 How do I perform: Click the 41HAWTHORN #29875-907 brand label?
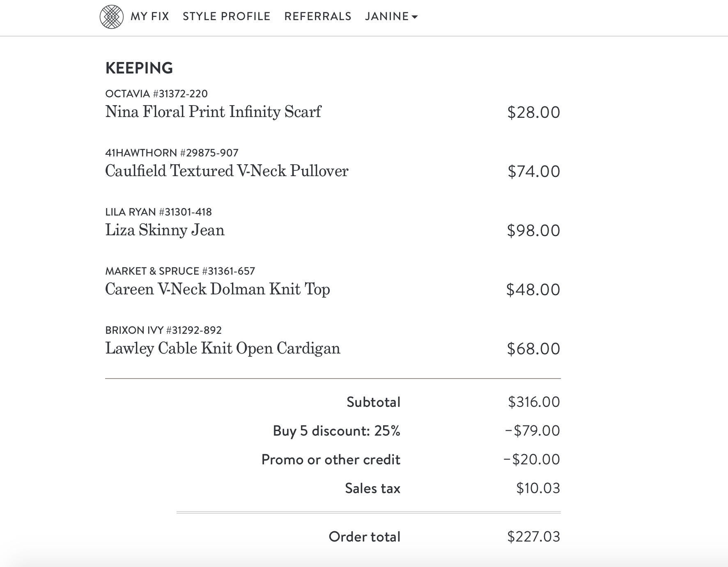[172, 153]
